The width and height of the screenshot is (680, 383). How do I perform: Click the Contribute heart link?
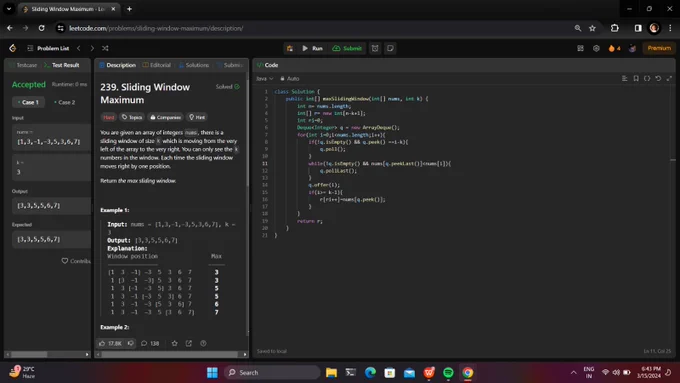(76, 261)
